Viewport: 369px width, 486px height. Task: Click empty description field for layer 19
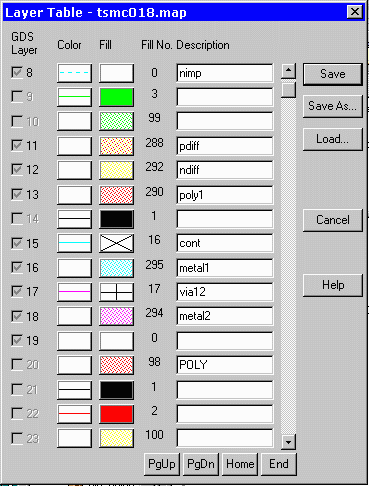[225, 341]
